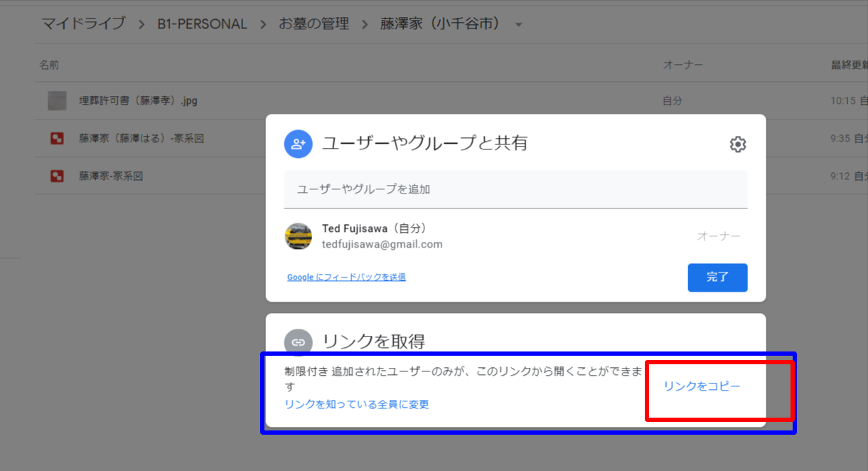
Task: Navigate to マイドライブ in the breadcrumb
Action: [x=84, y=23]
